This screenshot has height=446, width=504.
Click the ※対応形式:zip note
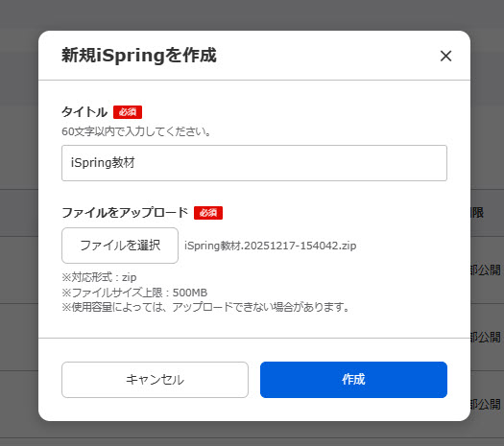click(x=99, y=277)
